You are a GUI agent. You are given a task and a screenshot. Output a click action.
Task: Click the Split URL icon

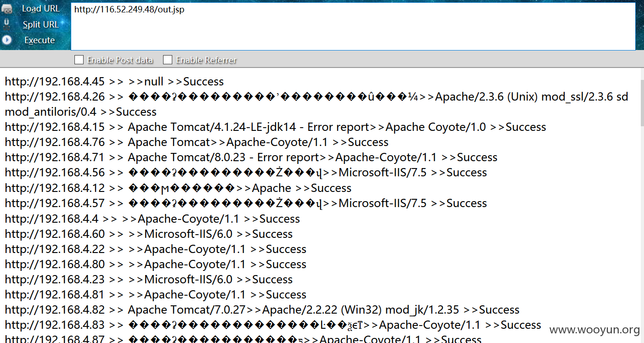6,24
